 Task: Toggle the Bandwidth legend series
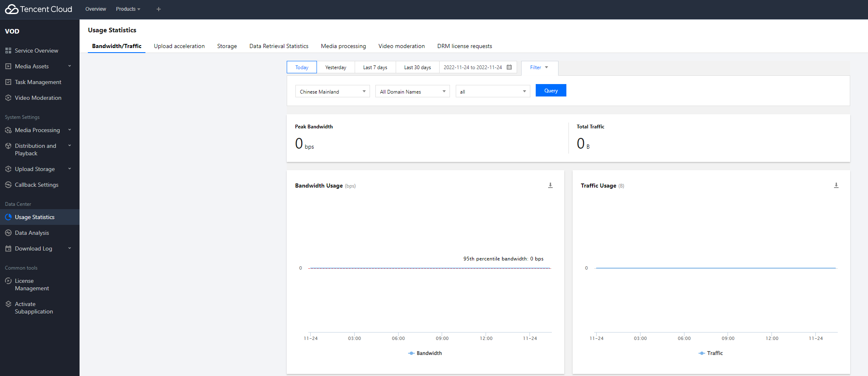tap(425, 353)
